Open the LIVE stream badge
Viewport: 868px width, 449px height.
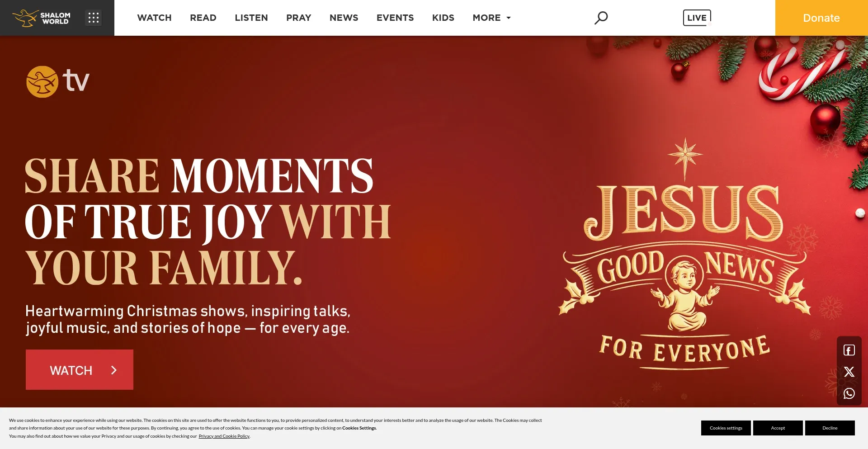(x=697, y=18)
